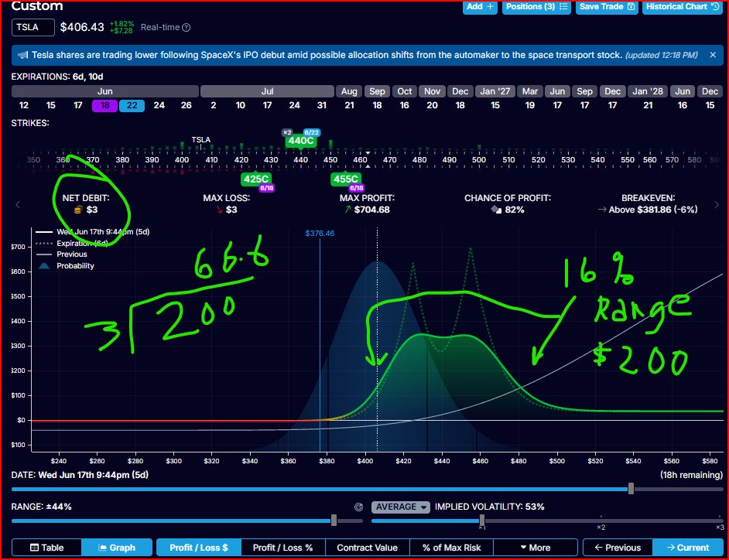Viewport: 729px width, 560px height.
Task: Select the Sep 18 expiration date
Action: tap(377, 105)
